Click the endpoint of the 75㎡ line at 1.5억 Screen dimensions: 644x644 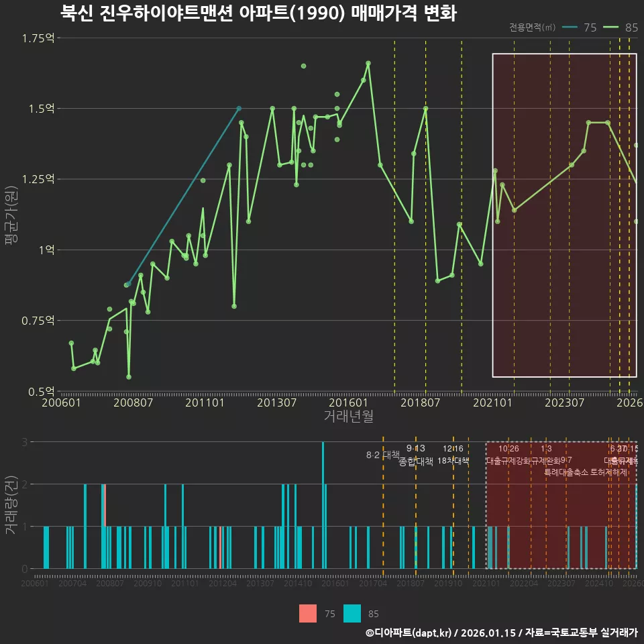tap(239, 109)
